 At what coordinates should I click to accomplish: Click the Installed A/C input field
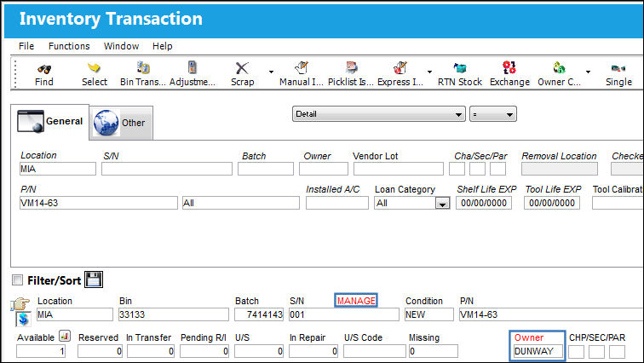337,203
